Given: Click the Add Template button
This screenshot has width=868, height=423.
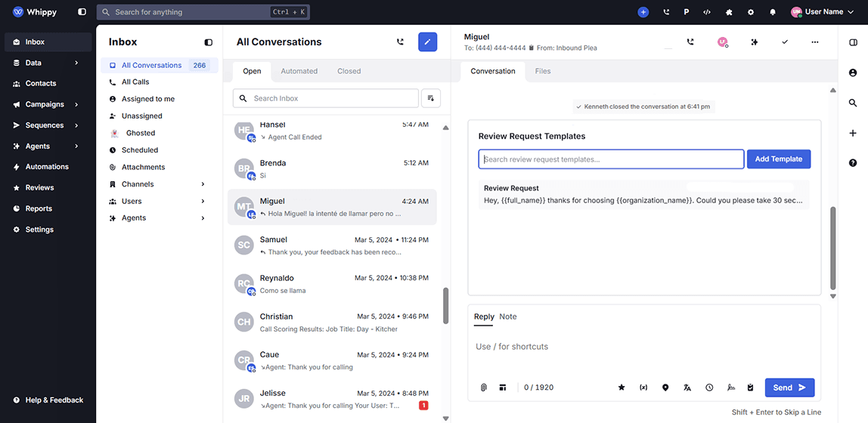Looking at the screenshot, I should [x=779, y=159].
